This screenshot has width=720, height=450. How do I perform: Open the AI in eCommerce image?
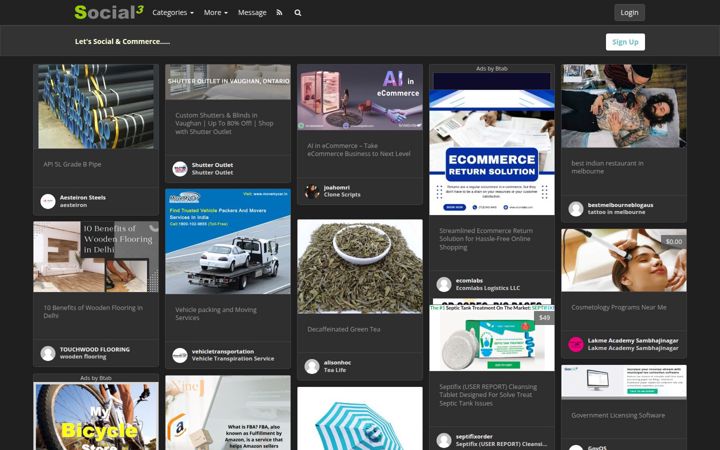click(x=360, y=97)
